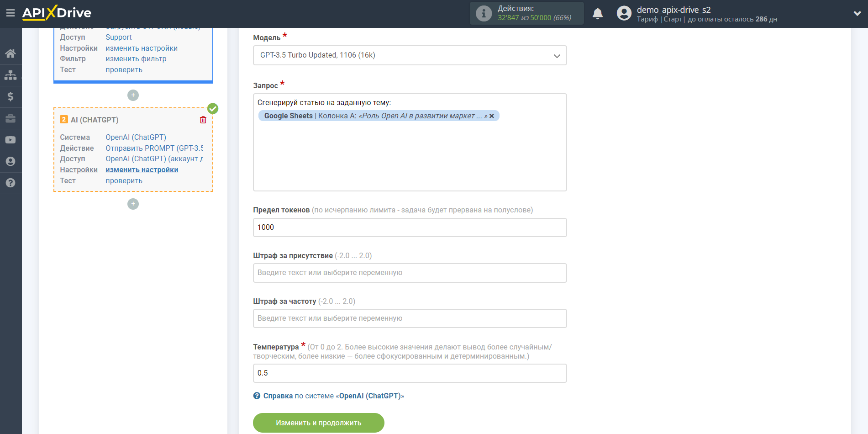Open the user profile icon in sidebar
The width and height of the screenshot is (868, 434).
click(x=11, y=161)
